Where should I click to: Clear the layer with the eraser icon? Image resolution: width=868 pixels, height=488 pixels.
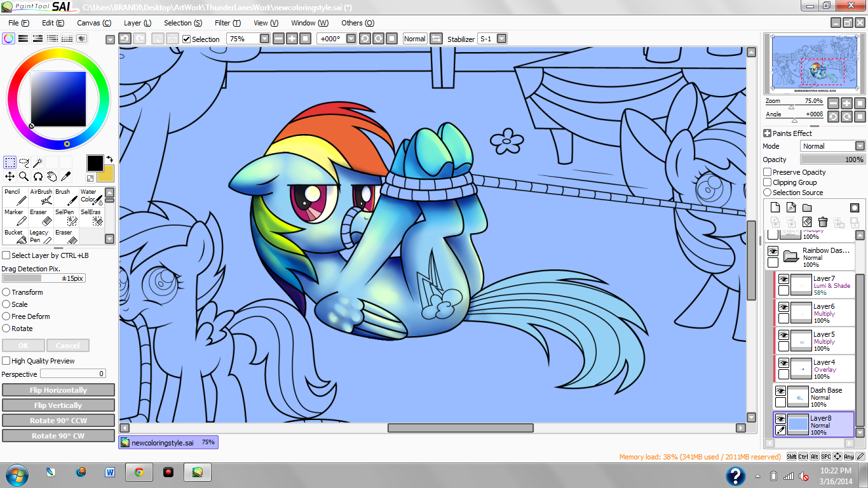tap(807, 222)
